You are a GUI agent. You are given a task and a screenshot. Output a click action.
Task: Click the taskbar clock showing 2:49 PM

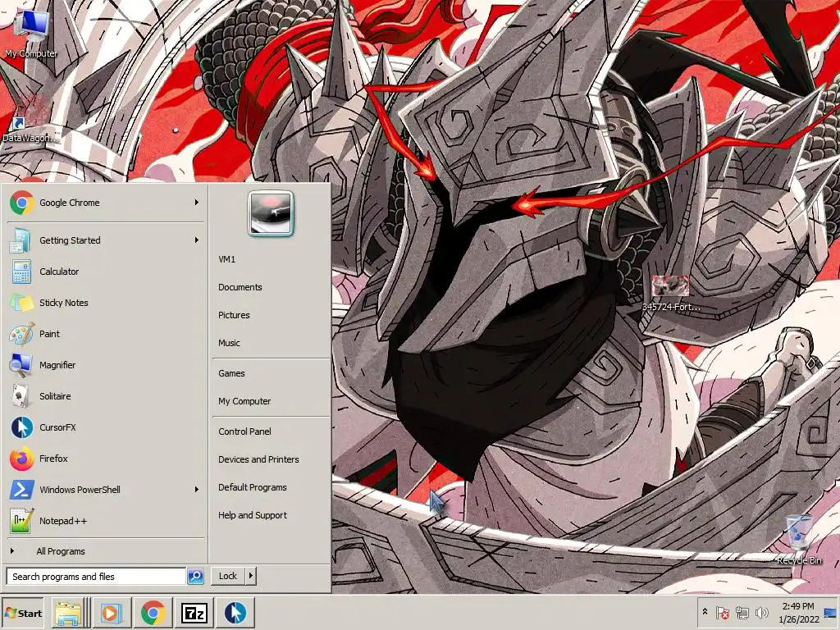pos(799,613)
